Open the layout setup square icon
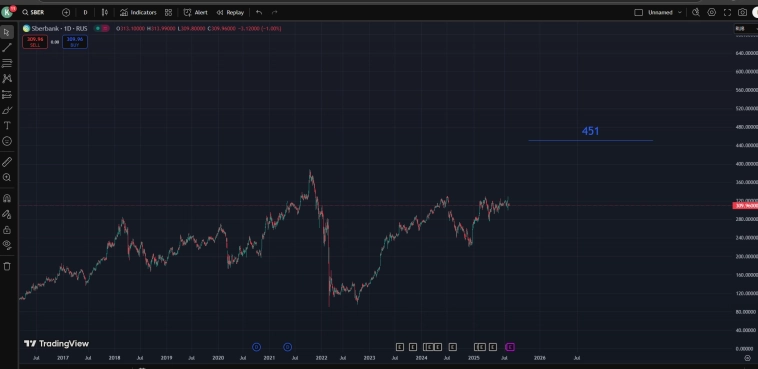Image resolution: width=758 pixels, height=369 pixels. coord(638,13)
